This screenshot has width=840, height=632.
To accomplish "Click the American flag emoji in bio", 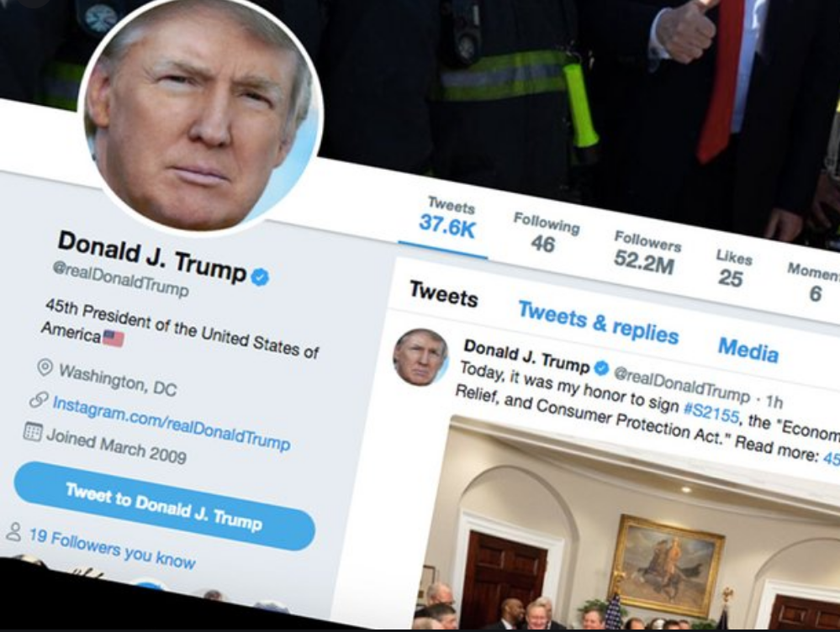I will [x=113, y=339].
